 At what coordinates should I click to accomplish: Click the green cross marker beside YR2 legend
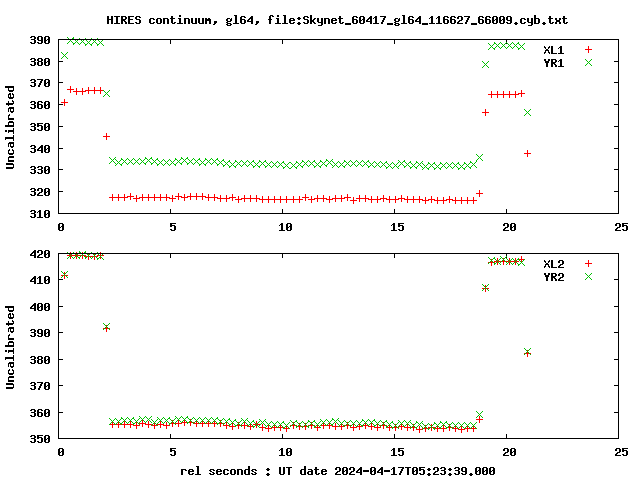tap(588, 277)
